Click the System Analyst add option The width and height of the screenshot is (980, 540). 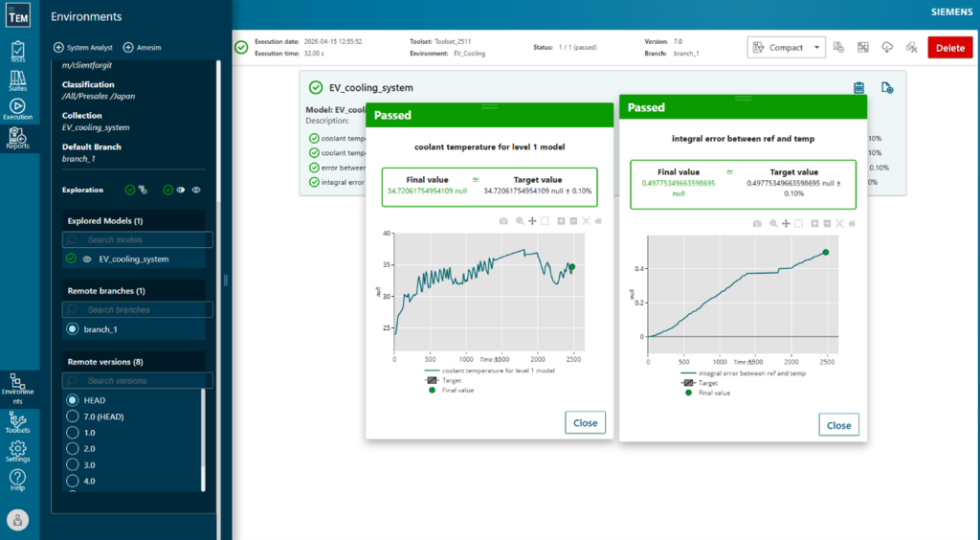(83, 48)
